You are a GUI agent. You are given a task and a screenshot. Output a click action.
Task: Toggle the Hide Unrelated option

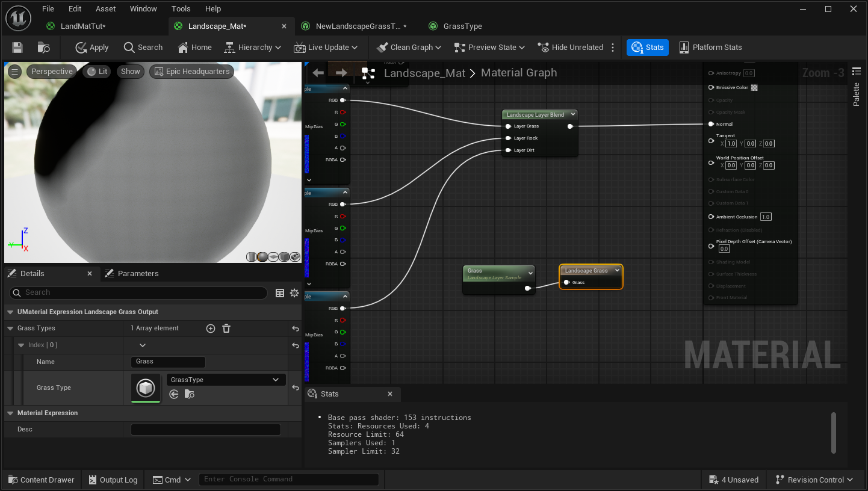click(570, 48)
